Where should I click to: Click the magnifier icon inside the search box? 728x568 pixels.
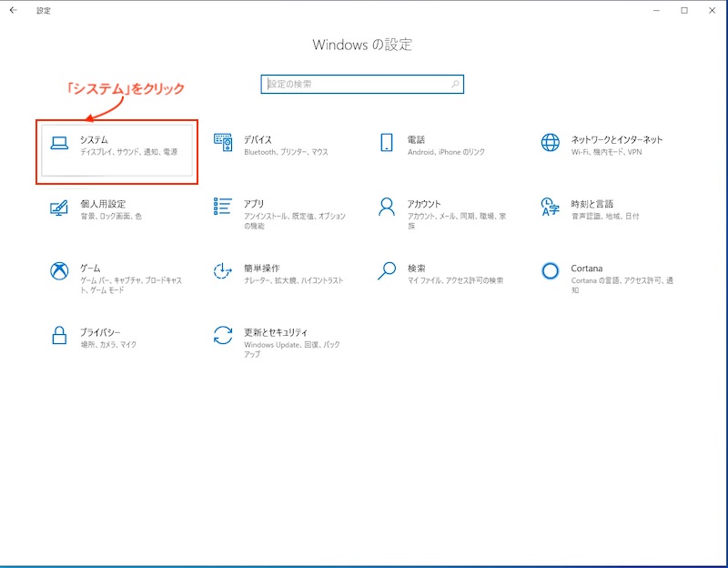click(455, 84)
